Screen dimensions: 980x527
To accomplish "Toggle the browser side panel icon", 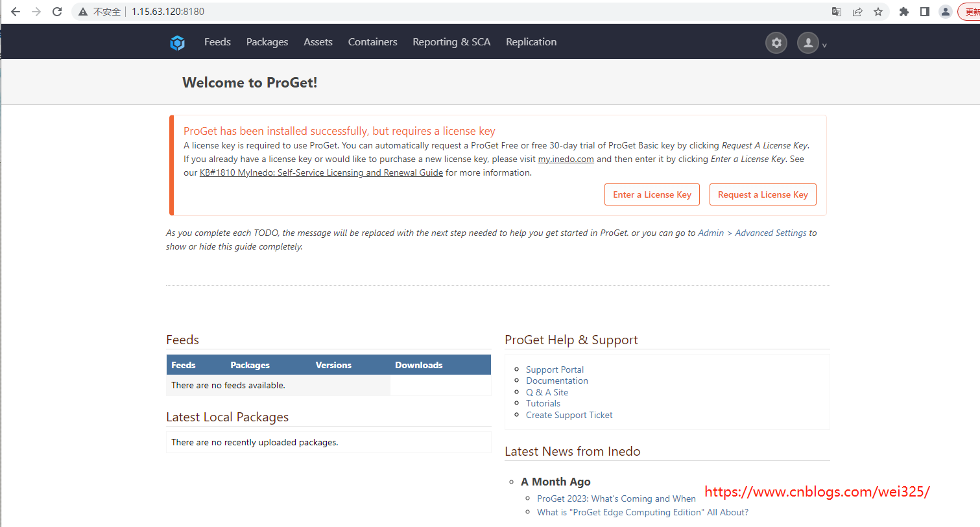I will click(925, 12).
